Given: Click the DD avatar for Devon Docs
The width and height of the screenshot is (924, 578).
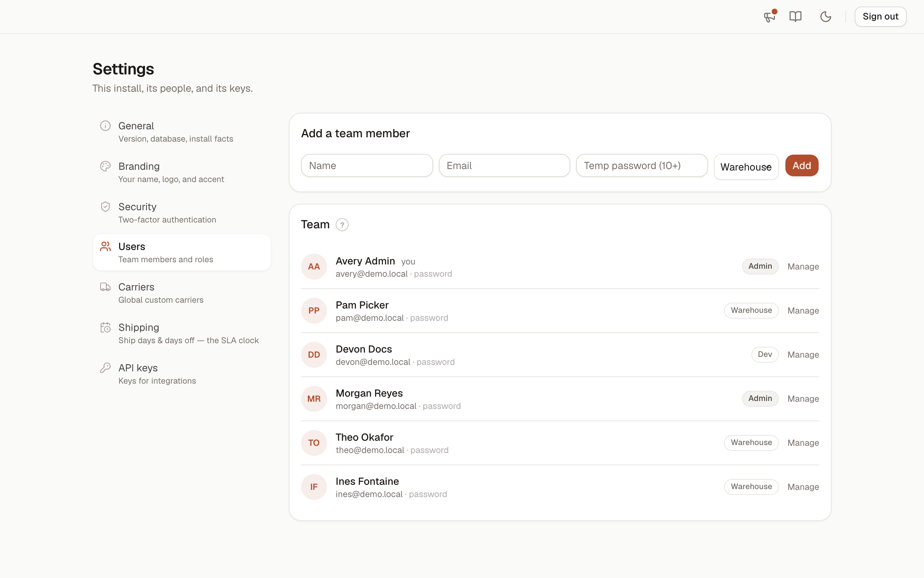Looking at the screenshot, I should tap(314, 355).
